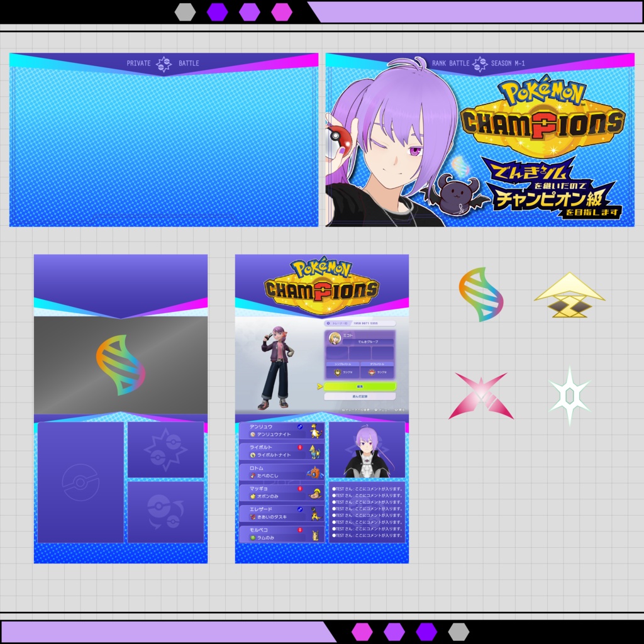Click the white 遊んだ記録 play record button
This screenshot has height=644, width=644.
click(x=360, y=396)
